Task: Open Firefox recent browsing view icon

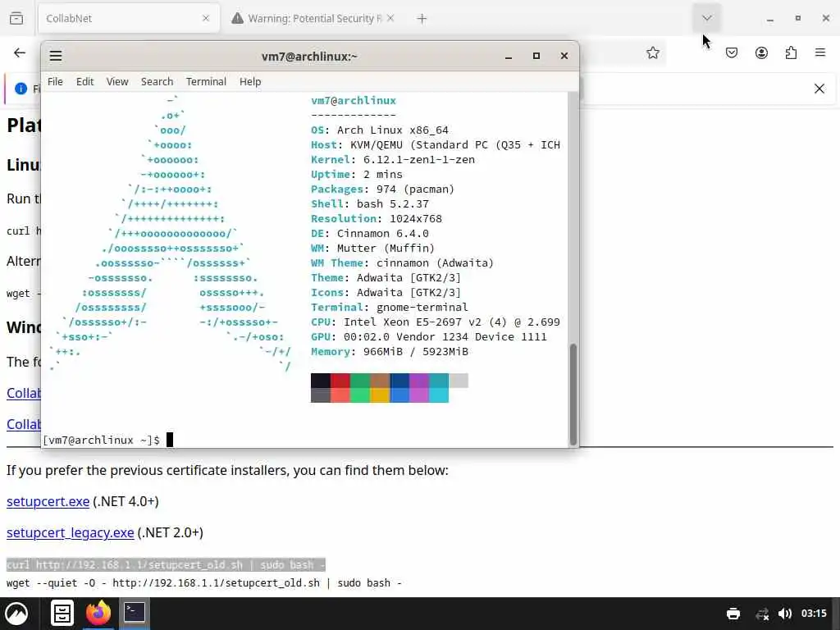Action: pyautogui.click(x=16, y=18)
